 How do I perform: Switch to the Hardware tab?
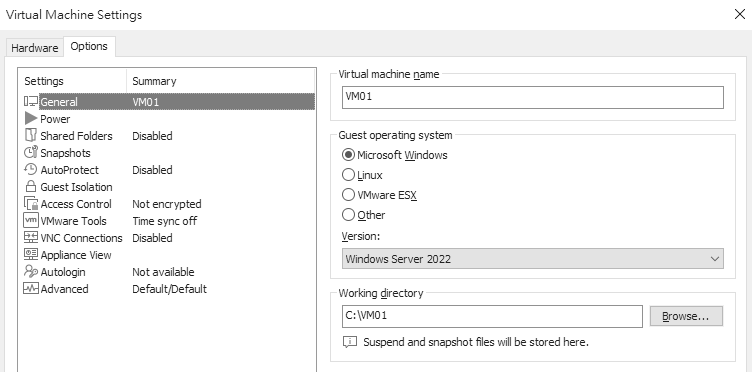point(35,48)
